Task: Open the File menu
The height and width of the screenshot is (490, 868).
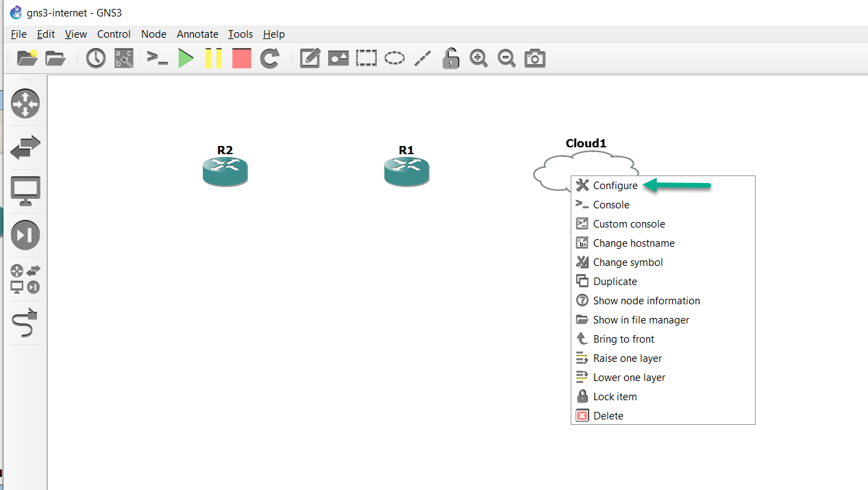Action: pos(18,34)
